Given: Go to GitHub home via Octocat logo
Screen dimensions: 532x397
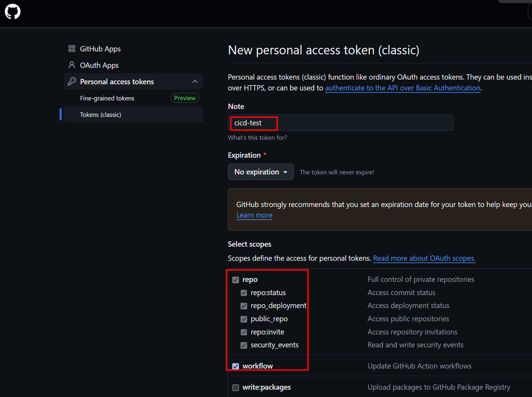Looking at the screenshot, I should tap(13, 12).
